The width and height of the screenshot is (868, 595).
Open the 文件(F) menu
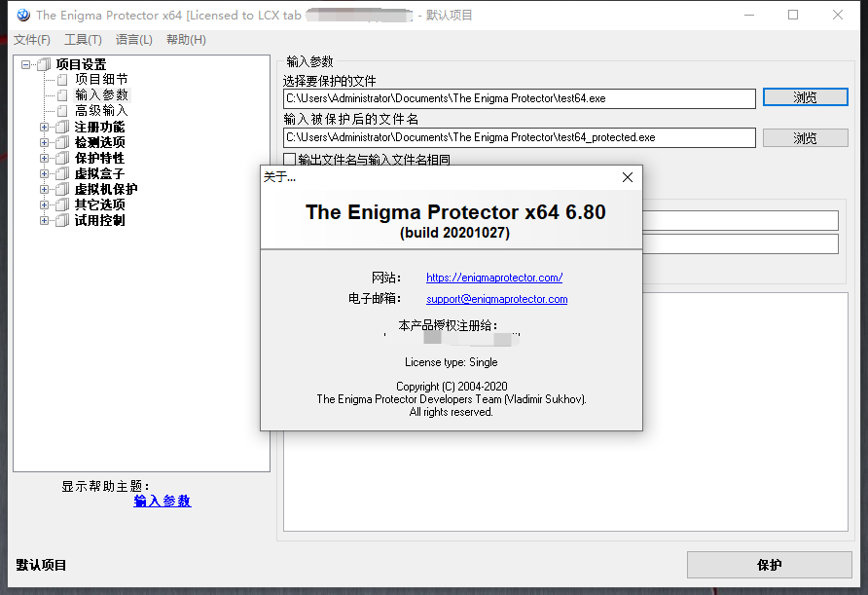click(32, 40)
